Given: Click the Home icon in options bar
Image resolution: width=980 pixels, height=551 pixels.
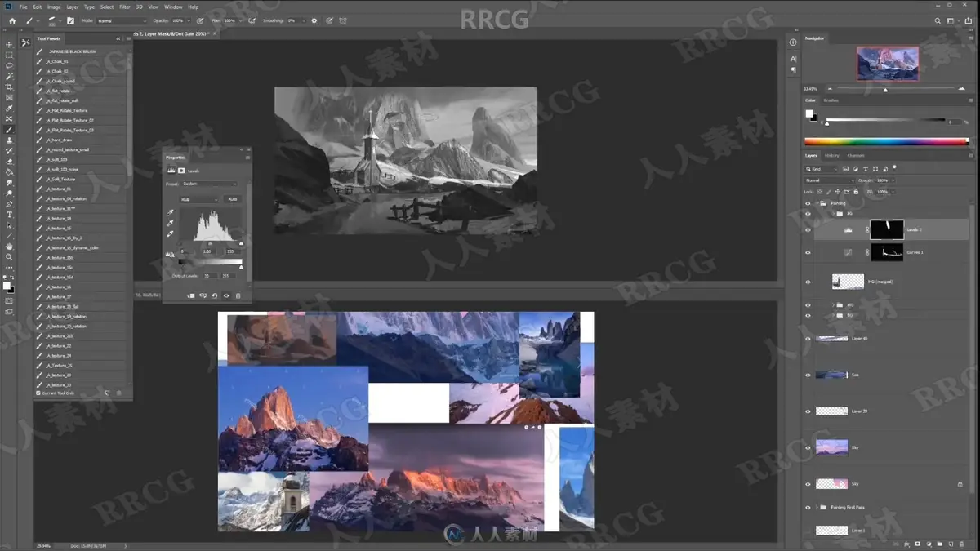Looking at the screenshot, I should pos(11,20).
